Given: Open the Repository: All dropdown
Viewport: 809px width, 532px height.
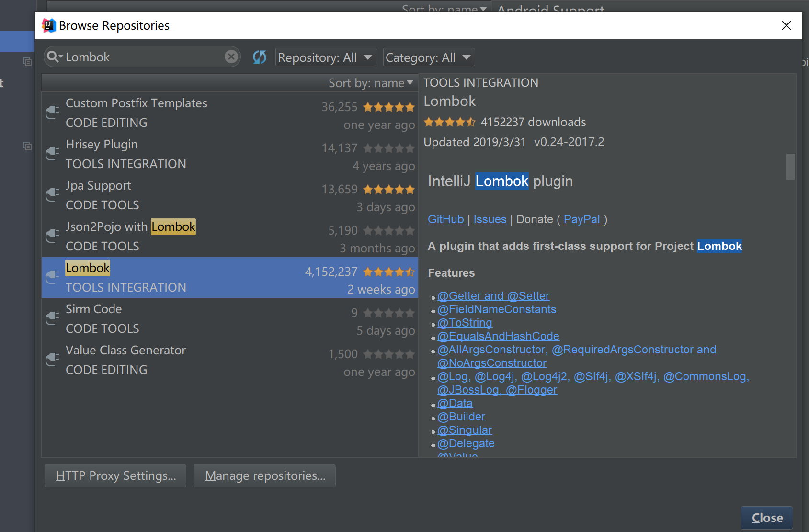Looking at the screenshot, I should coord(326,57).
